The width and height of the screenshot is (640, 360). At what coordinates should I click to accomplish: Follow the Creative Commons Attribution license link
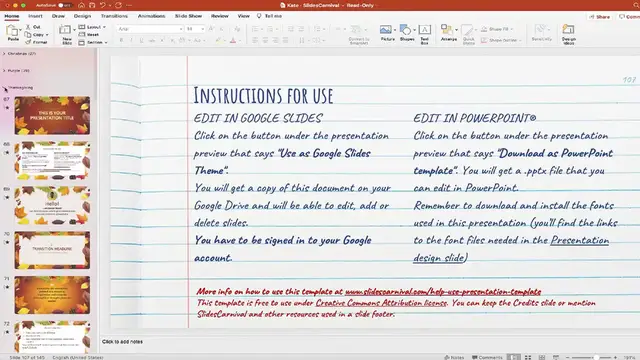click(381, 303)
